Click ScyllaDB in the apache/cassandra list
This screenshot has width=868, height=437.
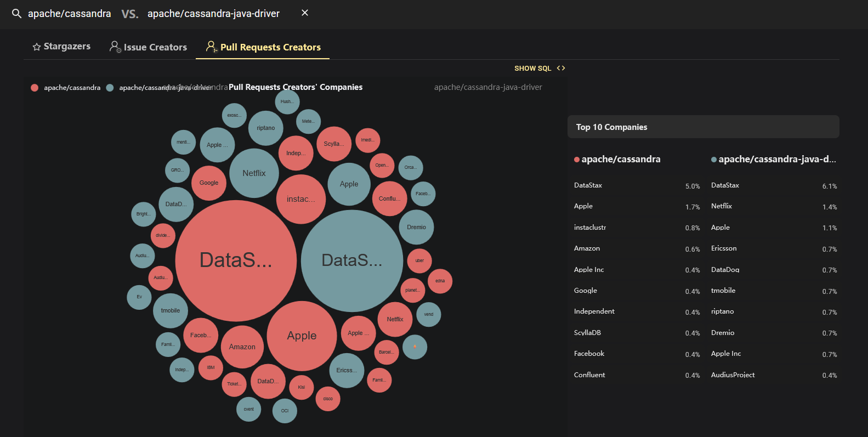[587, 333]
